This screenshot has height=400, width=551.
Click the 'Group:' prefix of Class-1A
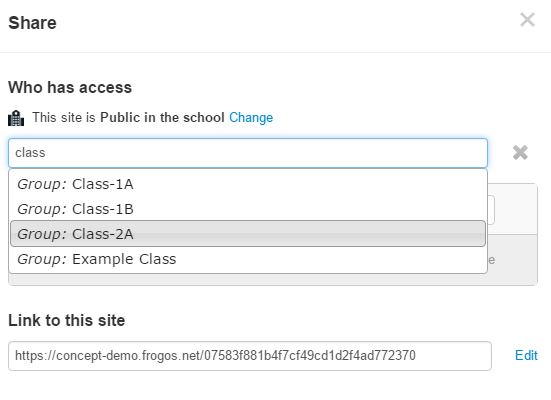click(42, 184)
